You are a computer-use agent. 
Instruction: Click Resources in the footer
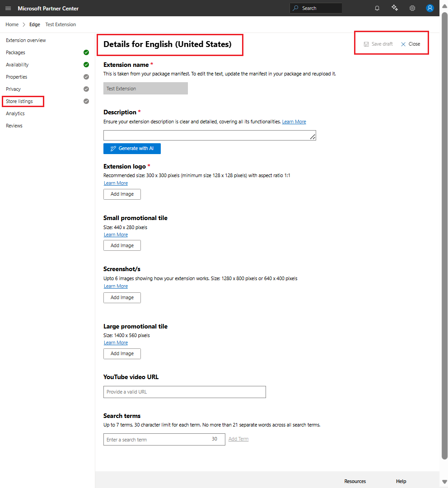pyautogui.click(x=355, y=481)
